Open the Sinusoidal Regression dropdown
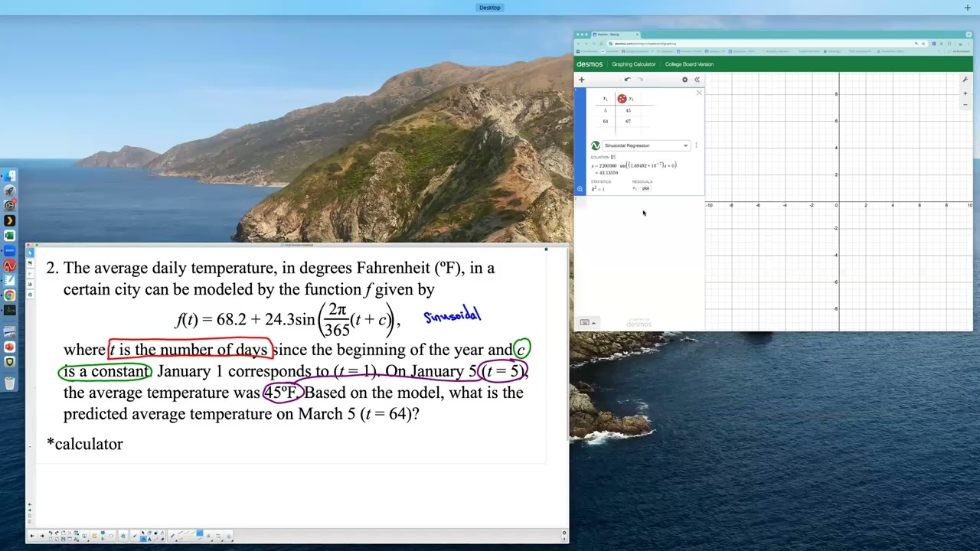The width and height of the screenshot is (980, 551). 646,145
